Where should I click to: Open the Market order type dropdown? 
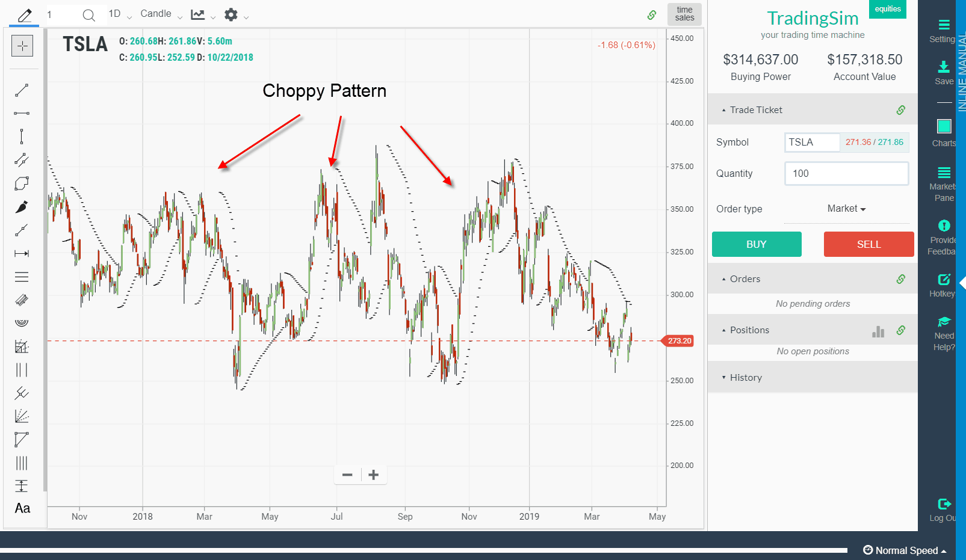click(x=846, y=208)
